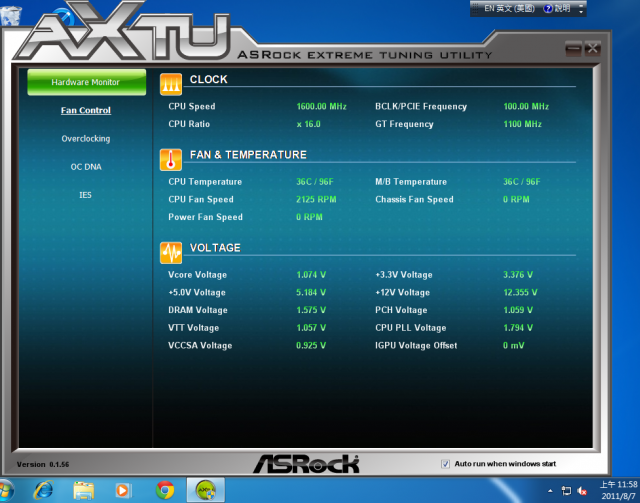Open the Hardware Monitor tab
The height and width of the screenshot is (503, 640).
[87, 82]
